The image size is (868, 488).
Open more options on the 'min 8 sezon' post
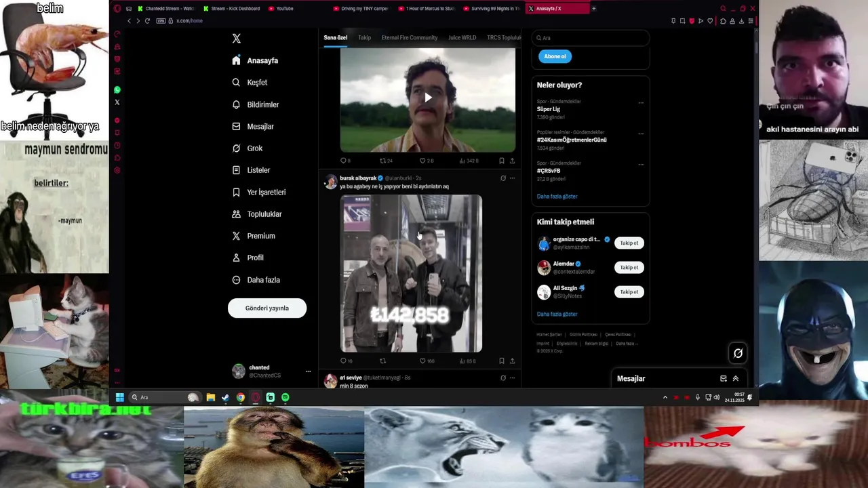pos(512,378)
